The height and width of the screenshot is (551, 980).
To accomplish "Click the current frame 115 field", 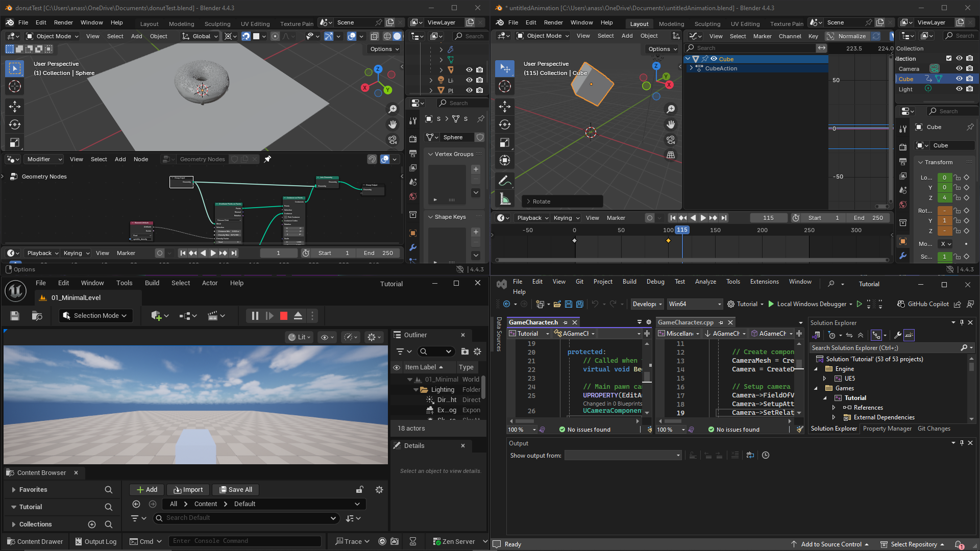I will pyautogui.click(x=769, y=218).
